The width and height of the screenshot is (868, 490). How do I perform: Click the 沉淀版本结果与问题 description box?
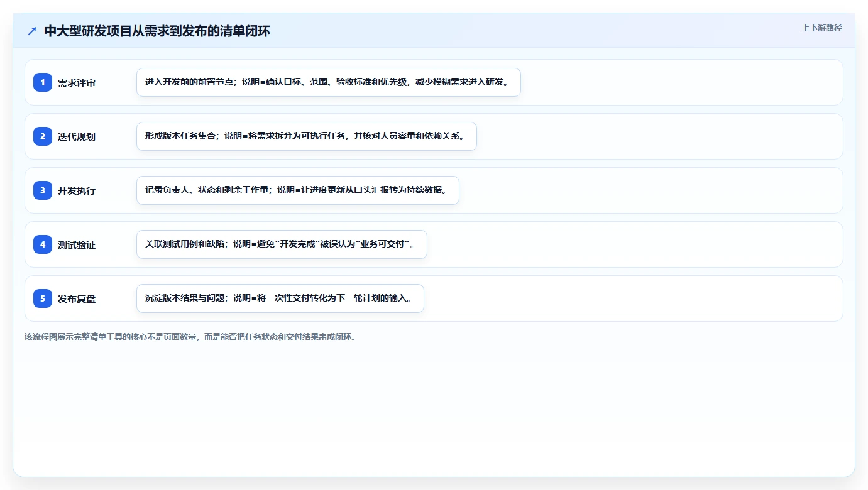(x=280, y=298)
